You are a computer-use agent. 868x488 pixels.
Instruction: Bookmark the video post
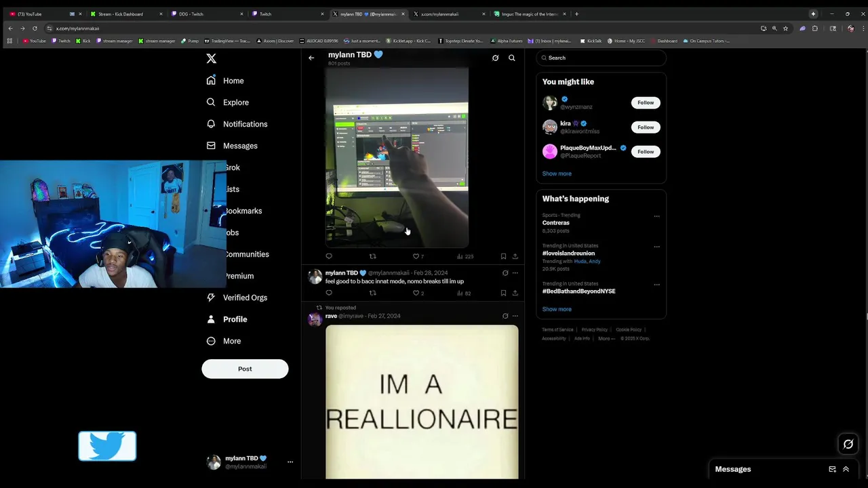tap(503, 256)
